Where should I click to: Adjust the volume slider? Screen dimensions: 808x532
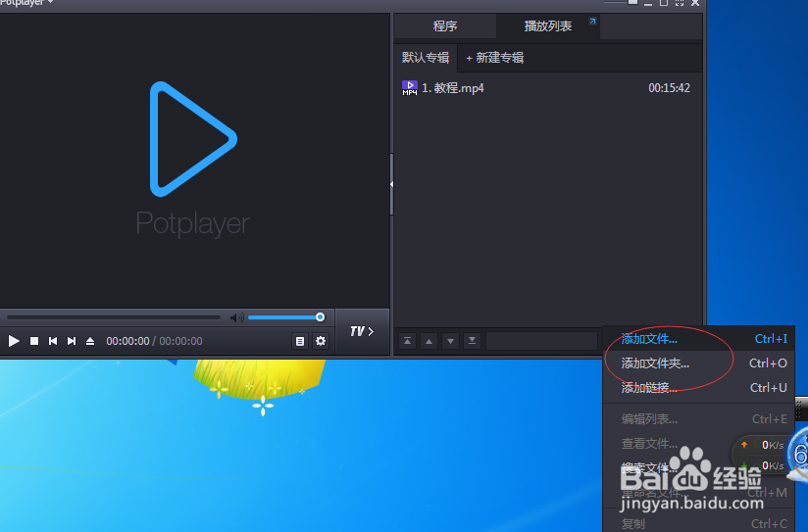click(286, 317)
